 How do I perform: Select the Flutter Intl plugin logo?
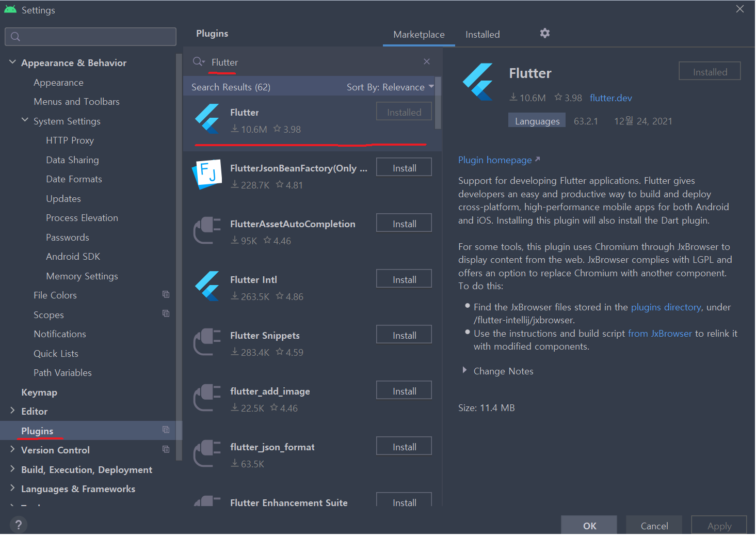207,286
